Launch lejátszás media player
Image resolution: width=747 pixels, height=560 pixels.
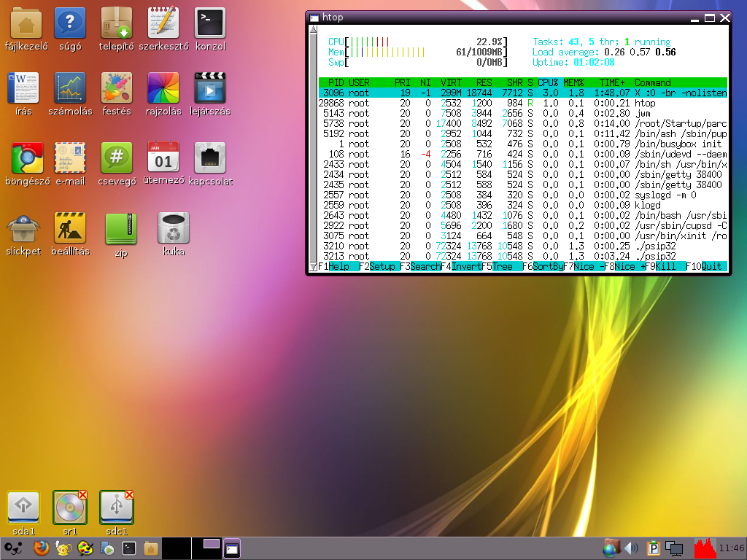click(209, 87)
